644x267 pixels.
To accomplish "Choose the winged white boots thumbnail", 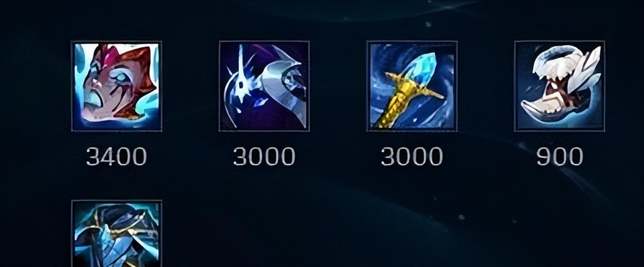I will pos(559,86).
